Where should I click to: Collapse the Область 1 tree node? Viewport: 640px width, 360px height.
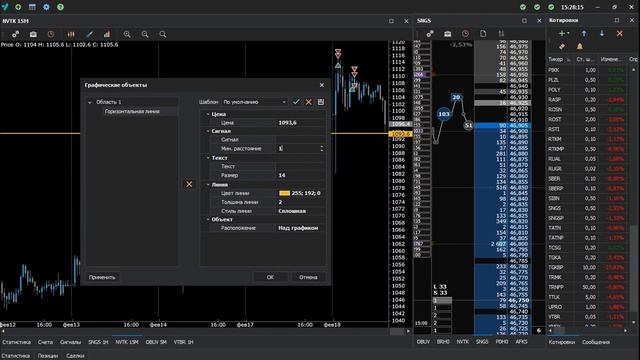click(90, 102)
